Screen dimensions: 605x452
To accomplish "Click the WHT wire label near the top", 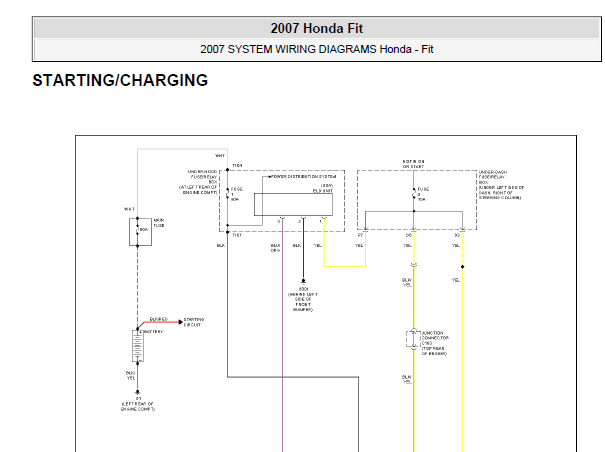I will (x=220, y=156).
